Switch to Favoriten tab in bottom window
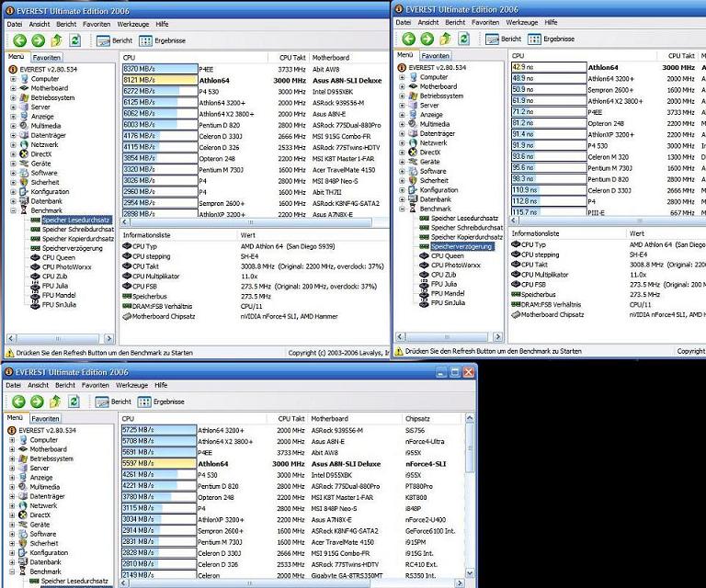Image resolution: width=706 pixels, height=588 pixels. click(x=45, y=418)
